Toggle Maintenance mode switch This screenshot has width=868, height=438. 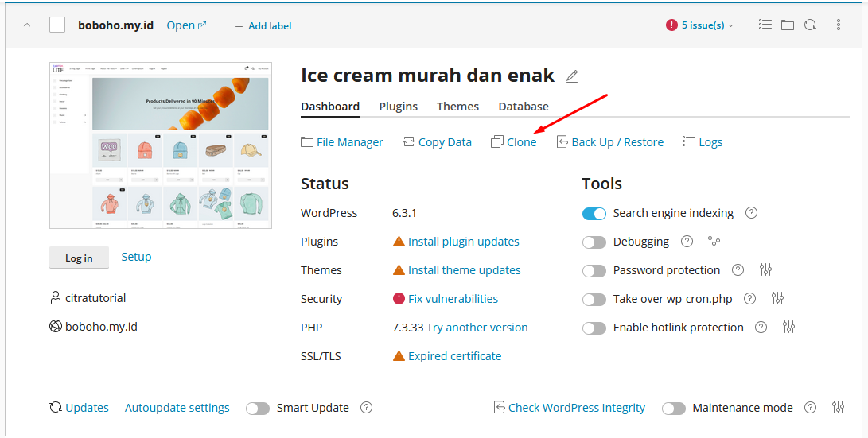(674, 409)
